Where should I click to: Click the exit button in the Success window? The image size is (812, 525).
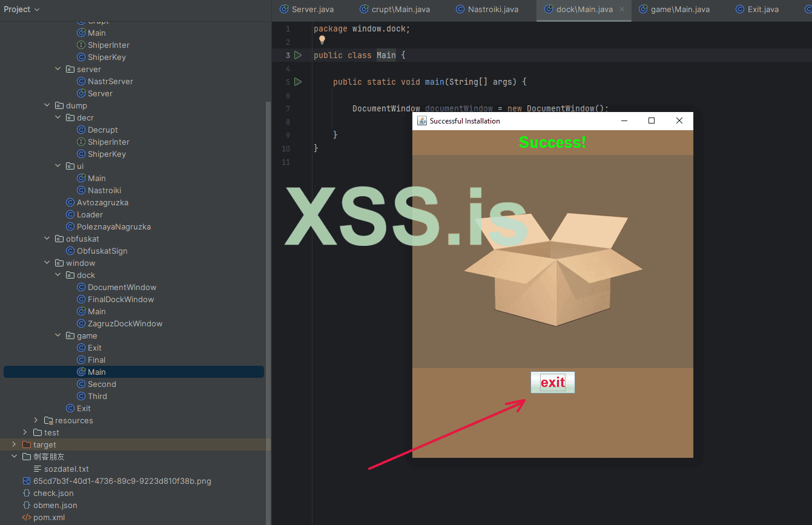click(x=553, y=382)
